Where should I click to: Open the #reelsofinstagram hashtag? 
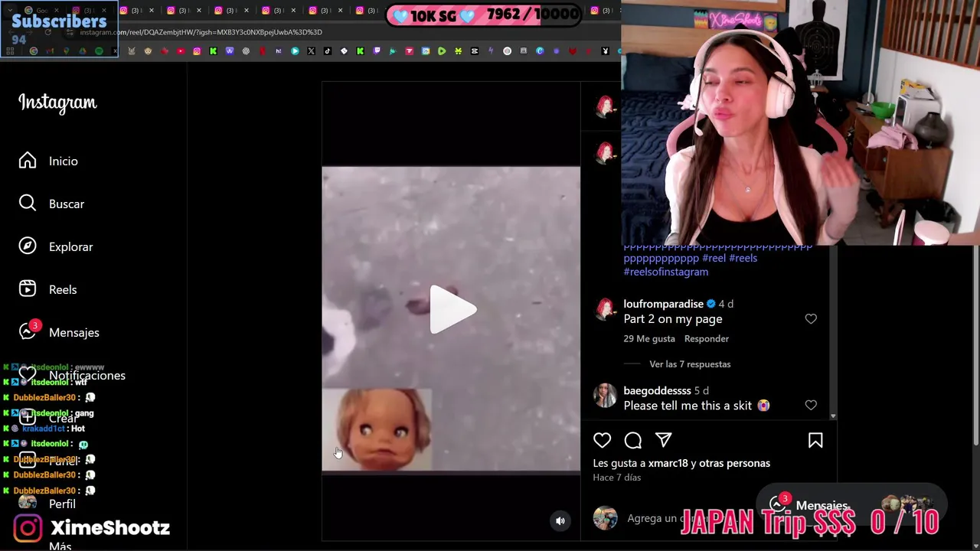[666, 272]
